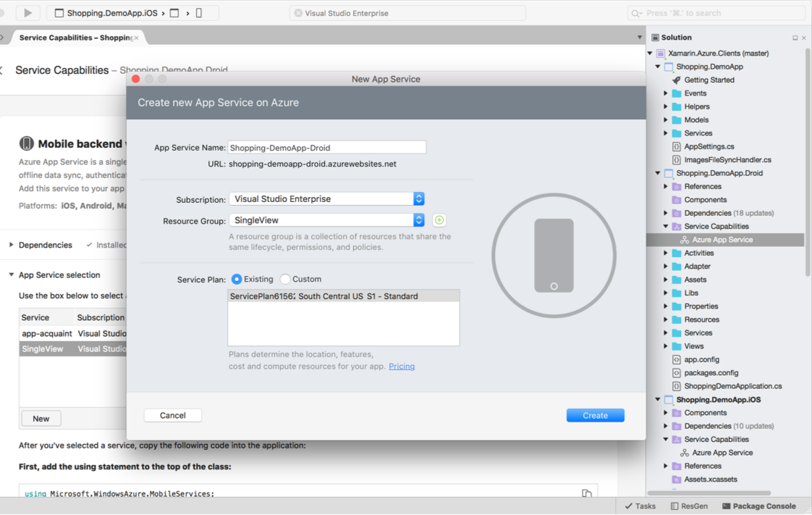Dock the Solution panel using the window icon
The height and width of the screenshot is (515, 812).
tap(795, 38)
